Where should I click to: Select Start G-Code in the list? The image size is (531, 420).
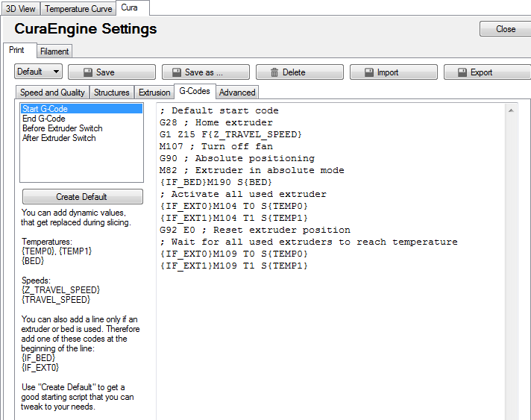[x=81, y=109]
